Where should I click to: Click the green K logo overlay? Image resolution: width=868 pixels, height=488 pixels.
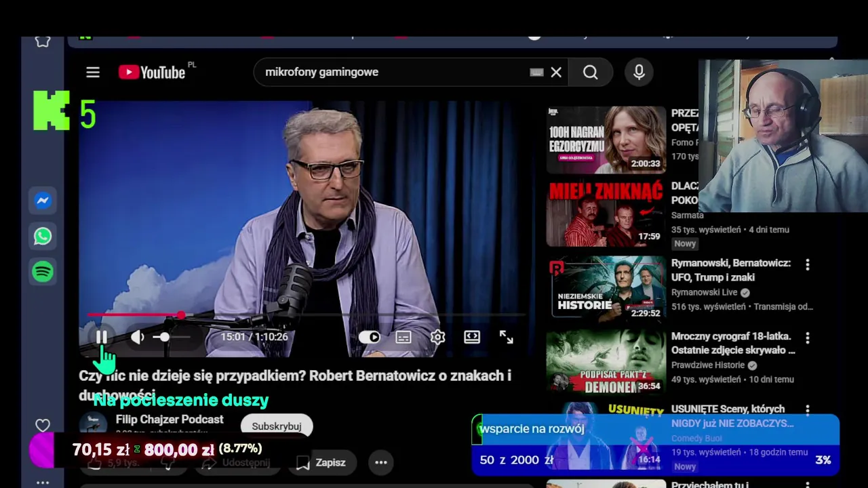click(52, 110)
